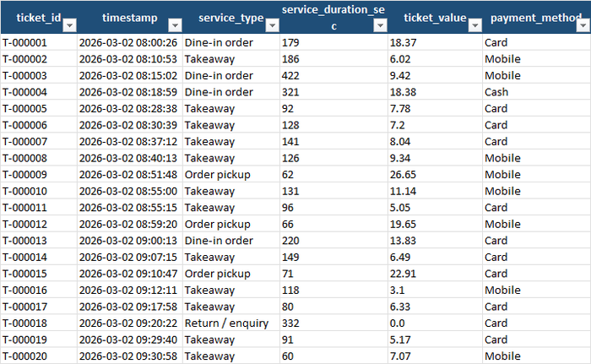Screen dimensions: 591x364
Task: Select cell T-000009
Action: click(39, 175)
